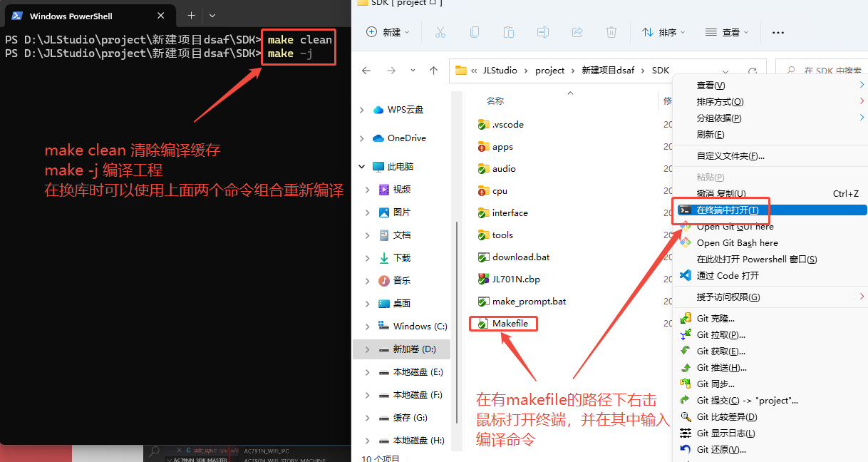Screen dimensions: 868x462
Task: Expand the OneDrive tree node
Action: pyautogui.click(x=362, y=138)
